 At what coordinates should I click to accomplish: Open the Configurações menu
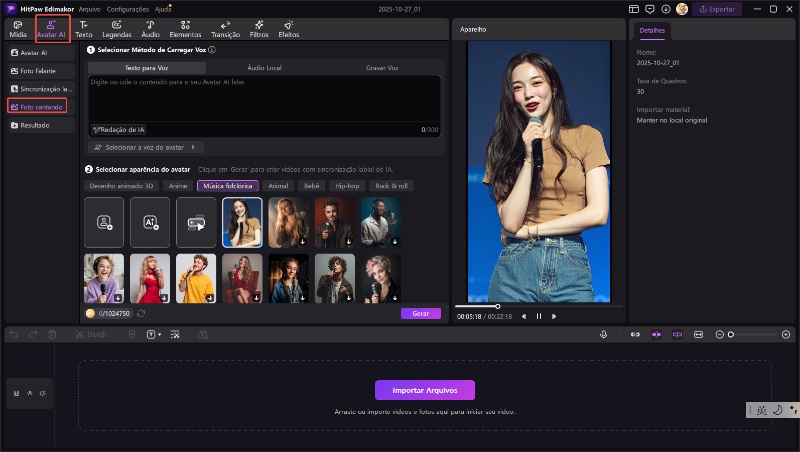click(x=128, y=8)
